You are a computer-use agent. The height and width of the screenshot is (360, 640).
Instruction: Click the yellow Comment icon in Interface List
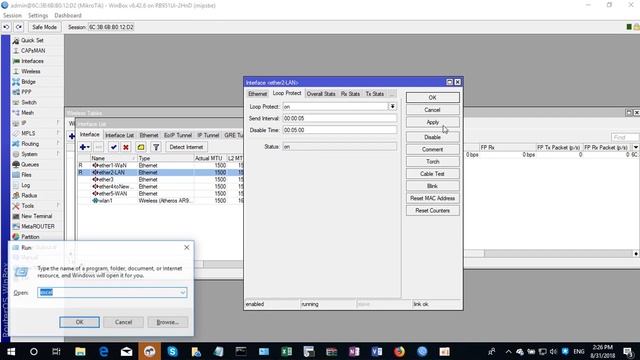141,147
